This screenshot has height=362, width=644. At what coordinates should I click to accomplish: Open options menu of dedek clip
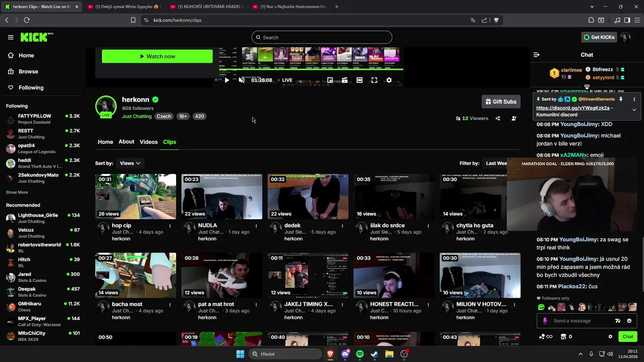(x=342, y=226)
